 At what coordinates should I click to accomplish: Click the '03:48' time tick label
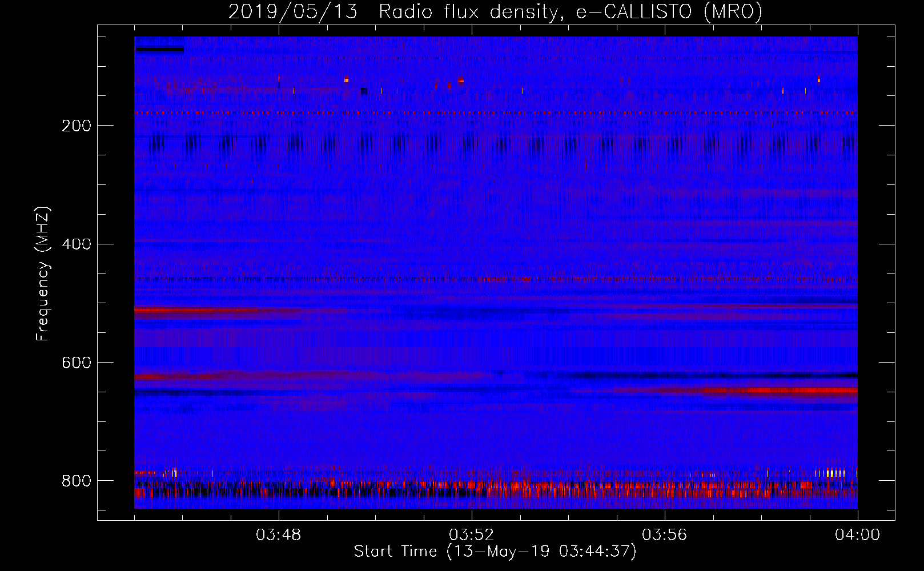[279, 534]
